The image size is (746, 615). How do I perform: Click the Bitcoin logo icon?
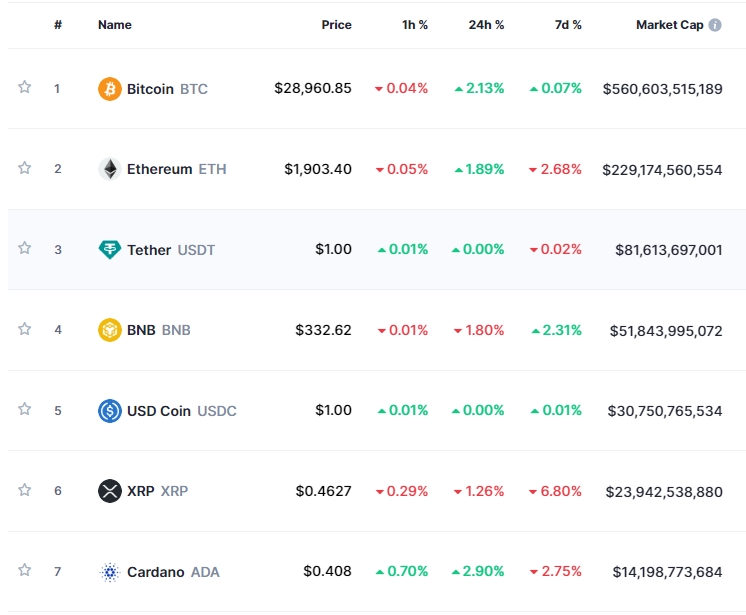click(x=109, y=89)
